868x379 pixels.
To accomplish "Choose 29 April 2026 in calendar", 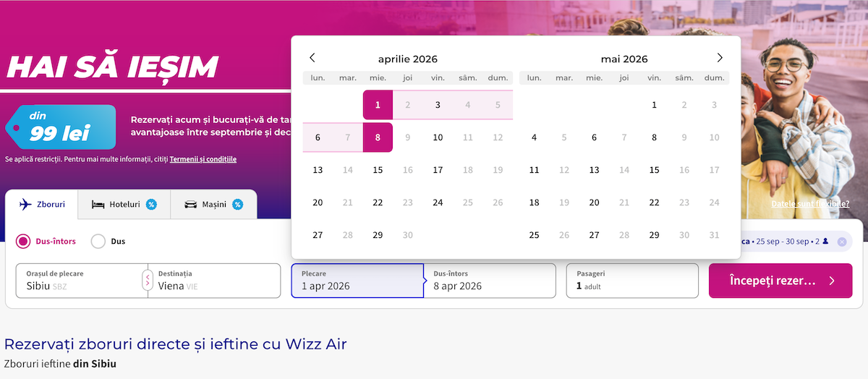I will click(378, 235).
